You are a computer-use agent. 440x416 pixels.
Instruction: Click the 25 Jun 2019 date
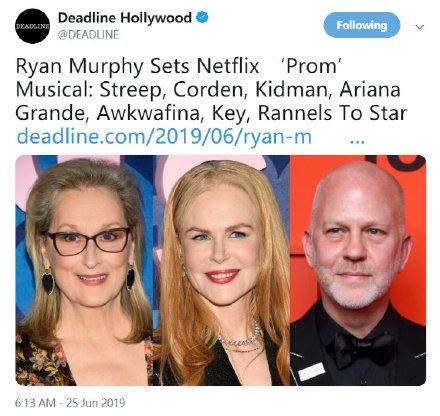95,403
